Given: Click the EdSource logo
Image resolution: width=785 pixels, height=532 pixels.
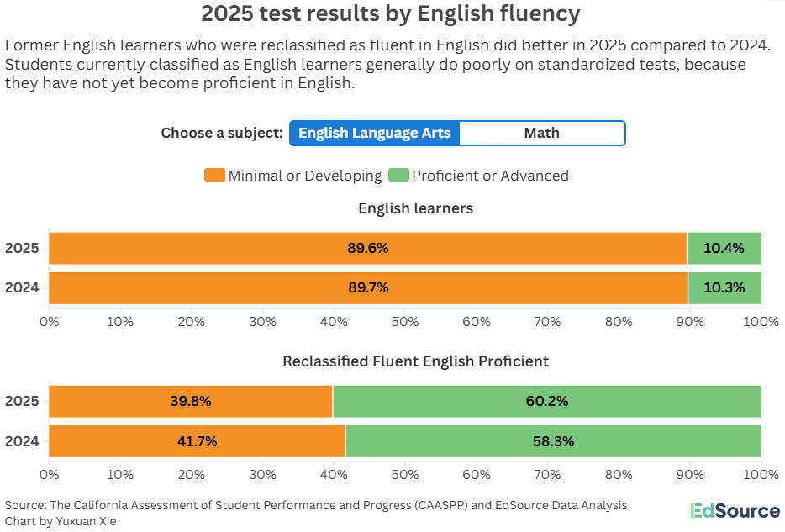Looking at the screenshot, I should (735, 511).
